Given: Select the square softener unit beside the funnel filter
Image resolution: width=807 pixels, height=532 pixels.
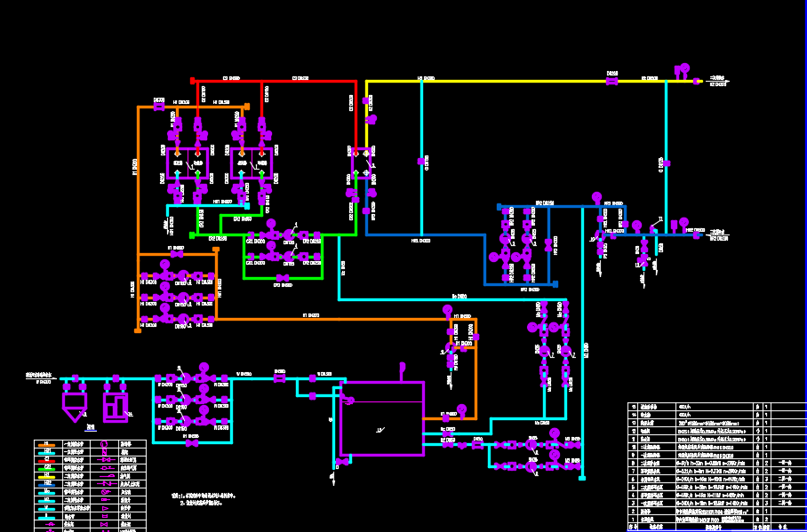Looking at the screenshot, I should click(x=116, y=406).
